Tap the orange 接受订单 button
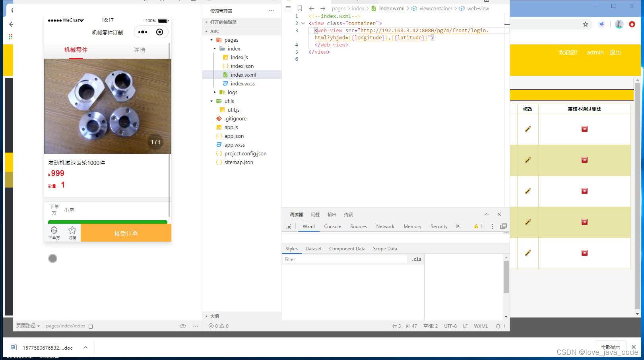 pyautogui.click(x=126, y=233)
